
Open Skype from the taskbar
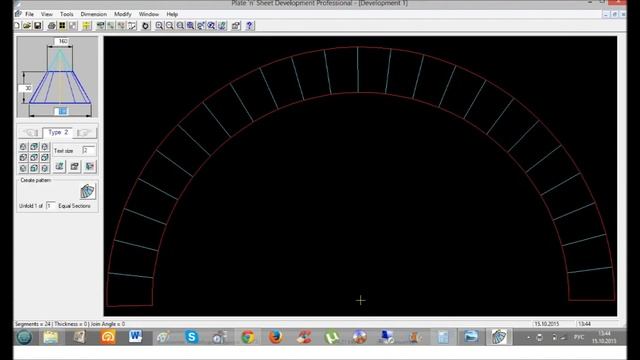tap(191, 337)
